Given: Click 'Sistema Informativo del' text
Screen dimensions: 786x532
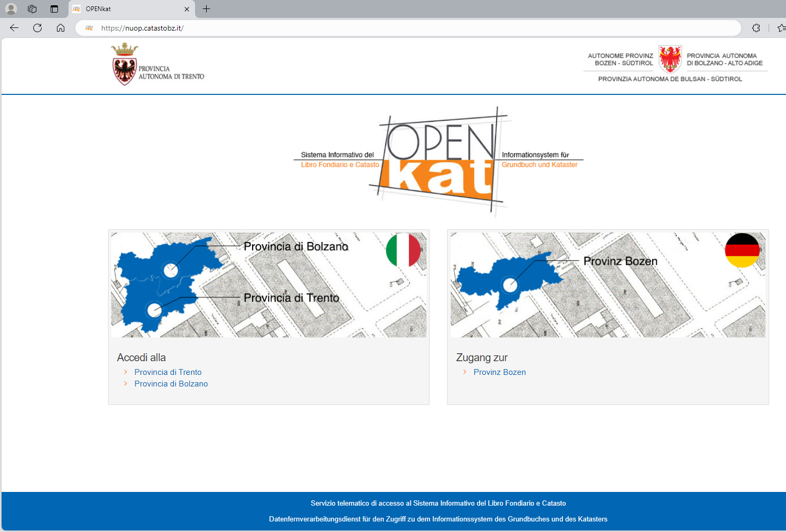Looking at the screenshot, I should (x=337, y=155).
